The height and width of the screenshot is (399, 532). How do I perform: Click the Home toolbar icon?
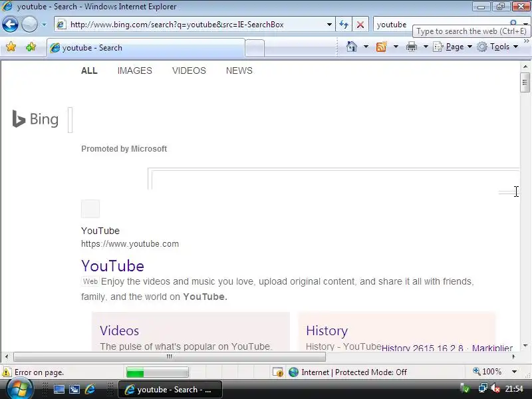(352, 47)
